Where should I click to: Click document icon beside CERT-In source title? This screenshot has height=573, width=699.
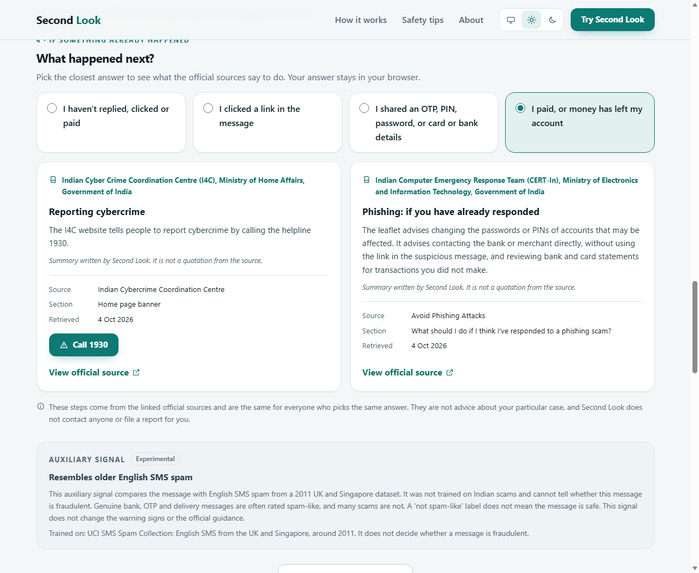point(366,180)
